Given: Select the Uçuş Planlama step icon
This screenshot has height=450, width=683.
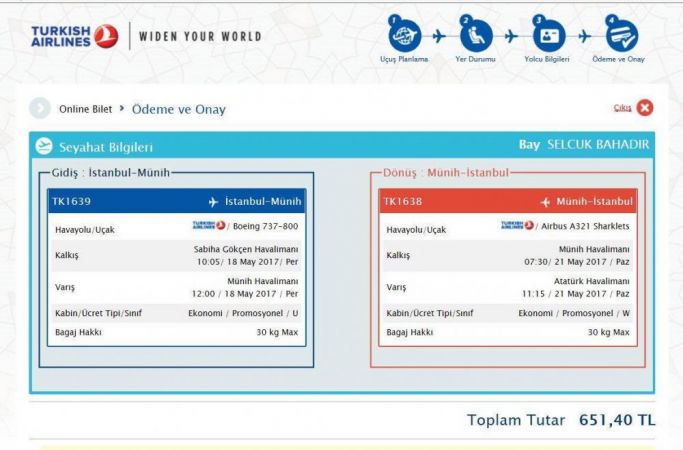Looking at the screenshot, I should pyautogui.click(x=404, y=33).
